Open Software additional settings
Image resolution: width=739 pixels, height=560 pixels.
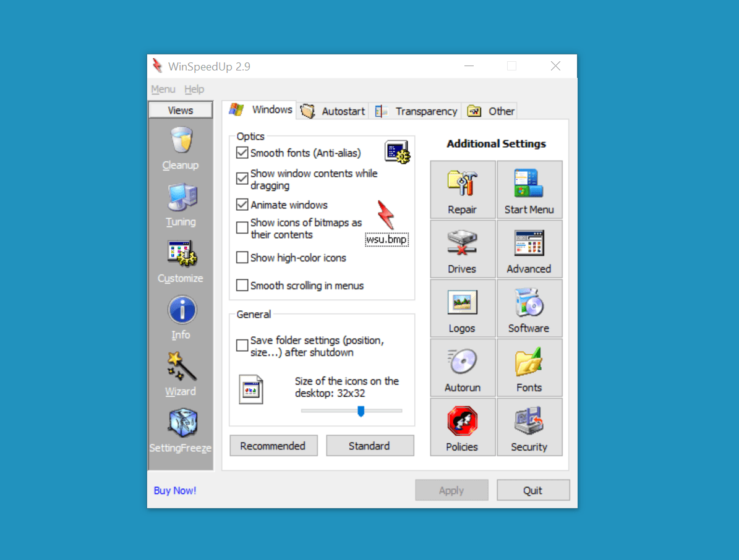529,308
